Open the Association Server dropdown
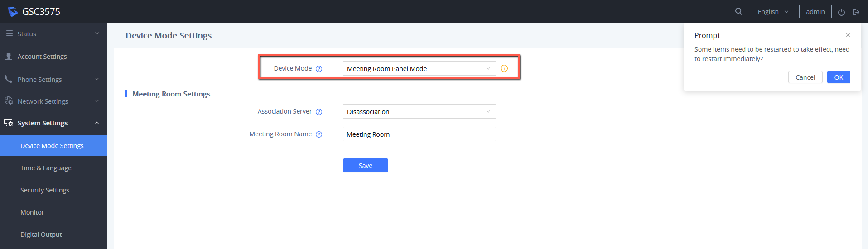The height and width of the screenshot is (249, 868). click(420, 111)
